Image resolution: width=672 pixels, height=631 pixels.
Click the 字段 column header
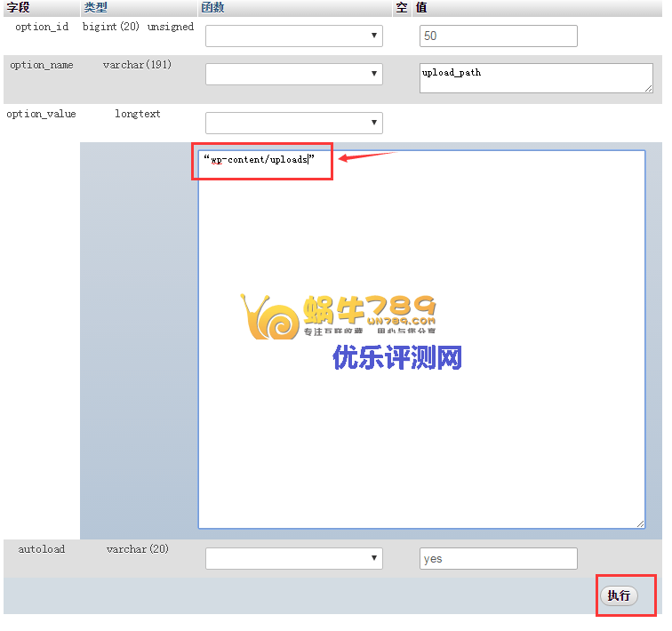click(x=19, y=7)
